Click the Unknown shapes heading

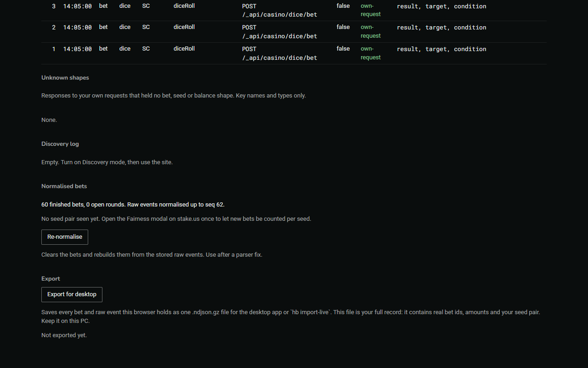coord(65,78)
